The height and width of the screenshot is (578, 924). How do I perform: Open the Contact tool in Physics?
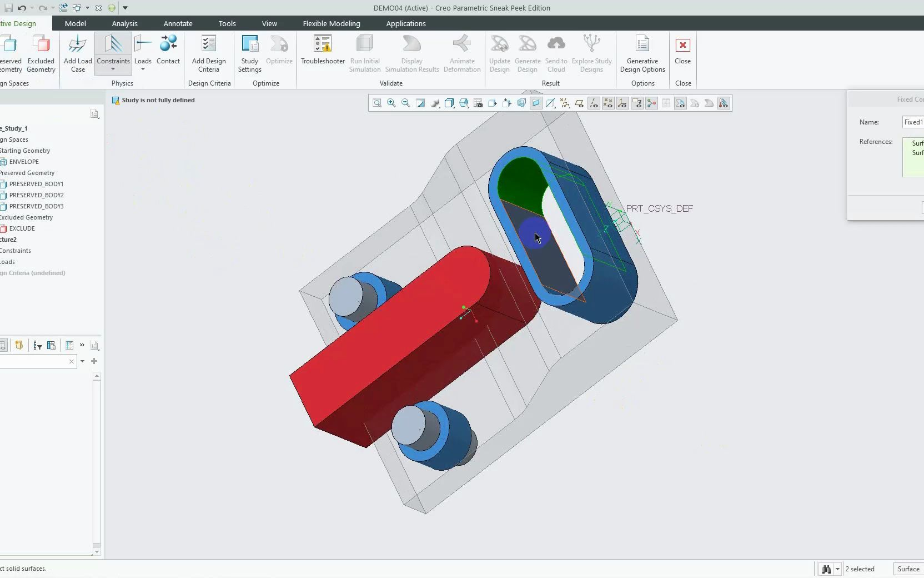pyautogui.click(x=168, y=50)
